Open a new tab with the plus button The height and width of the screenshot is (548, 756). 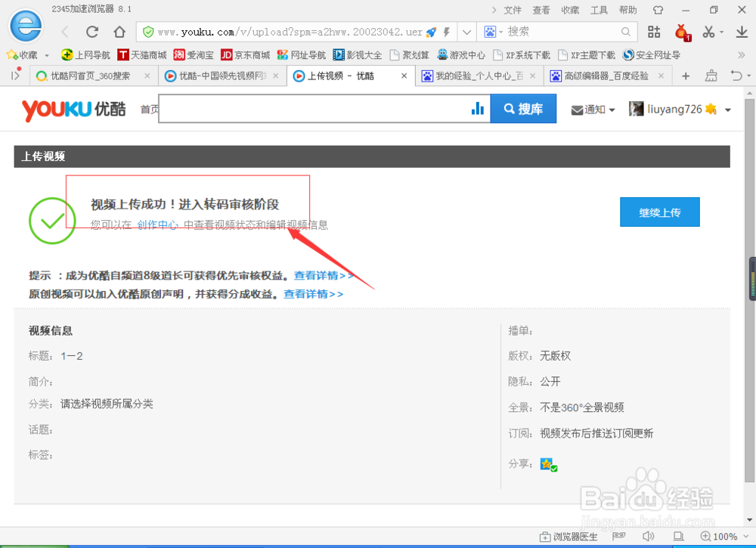point(686,76)
